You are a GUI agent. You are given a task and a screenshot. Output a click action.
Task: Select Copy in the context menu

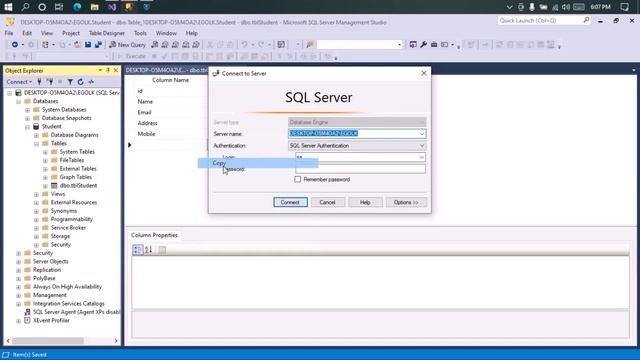pyautogui.click(x=258, y=163)
